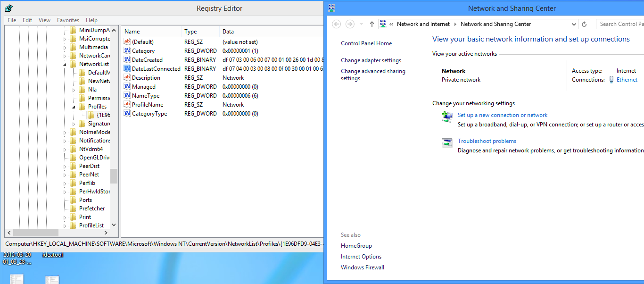Go up one level in Control Panel
Screen dimensions: 644x284
click(372, 24)
